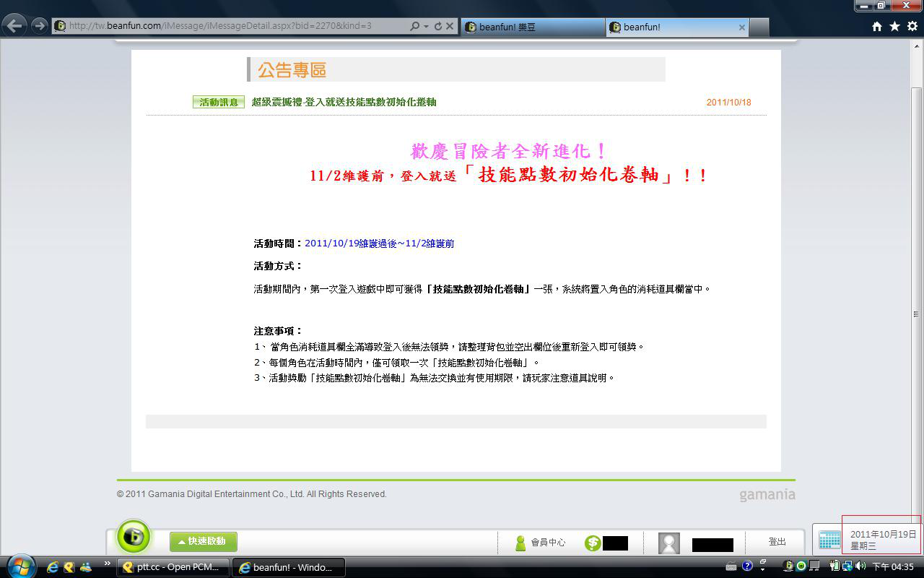Click the pink 歡慶冒險者全新進化 headline
924x578 pixels.
[509, 151]
